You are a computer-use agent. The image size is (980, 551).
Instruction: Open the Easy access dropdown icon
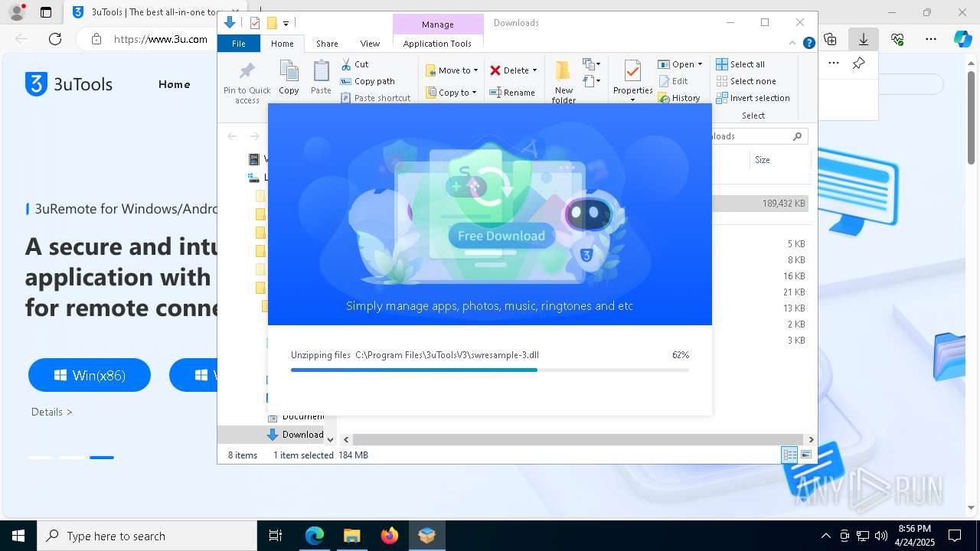[x=591, y=80]
